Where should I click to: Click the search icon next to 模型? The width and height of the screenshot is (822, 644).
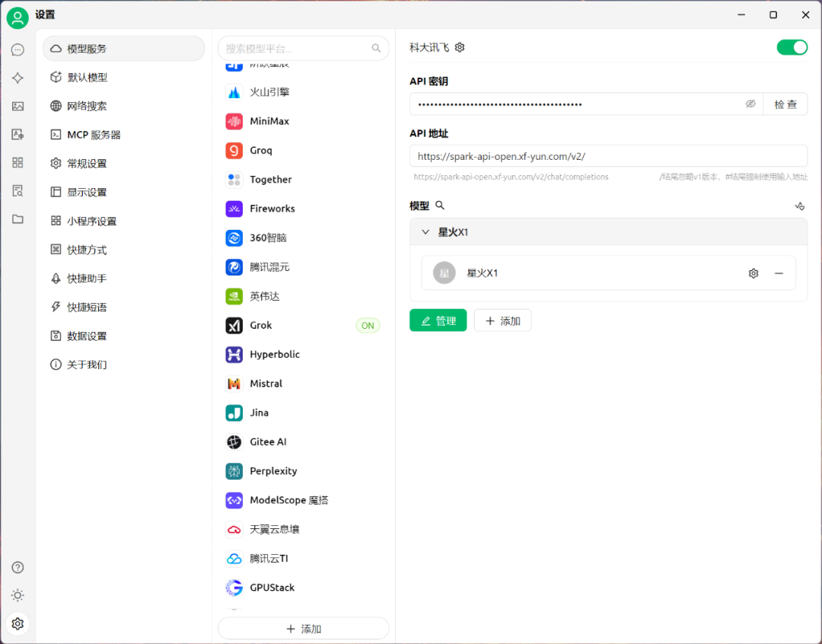[x=440, y=206]
